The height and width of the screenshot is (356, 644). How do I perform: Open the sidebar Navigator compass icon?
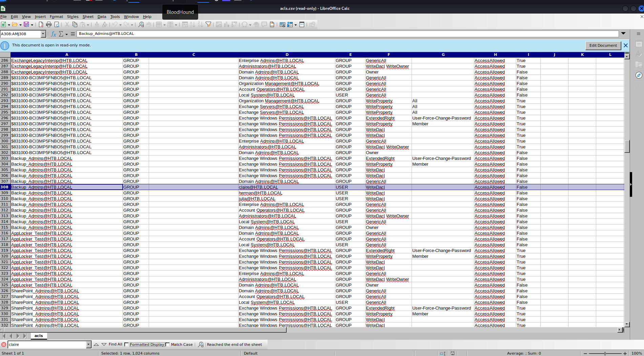(x=639, y=75)
